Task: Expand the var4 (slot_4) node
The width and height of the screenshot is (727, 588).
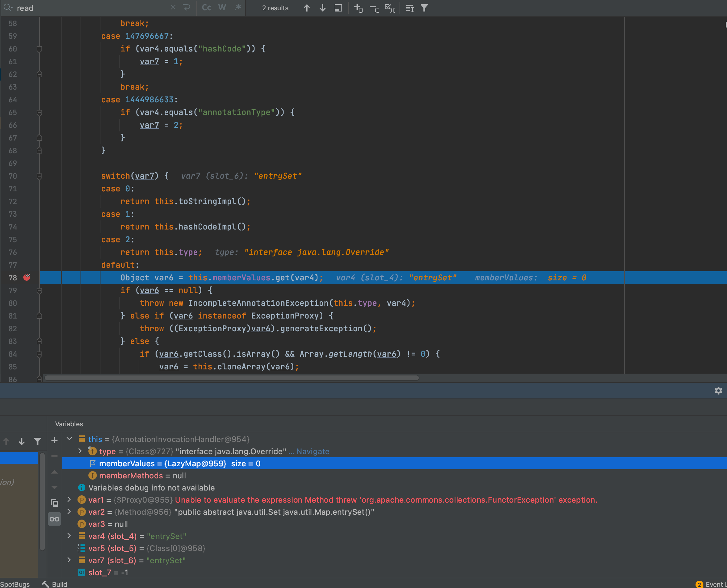Action: coord(69,536)
